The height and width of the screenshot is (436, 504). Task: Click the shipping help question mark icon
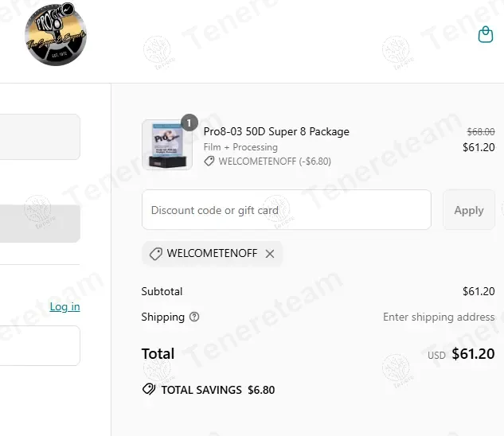pyautogui.click(x=194, y=317)
